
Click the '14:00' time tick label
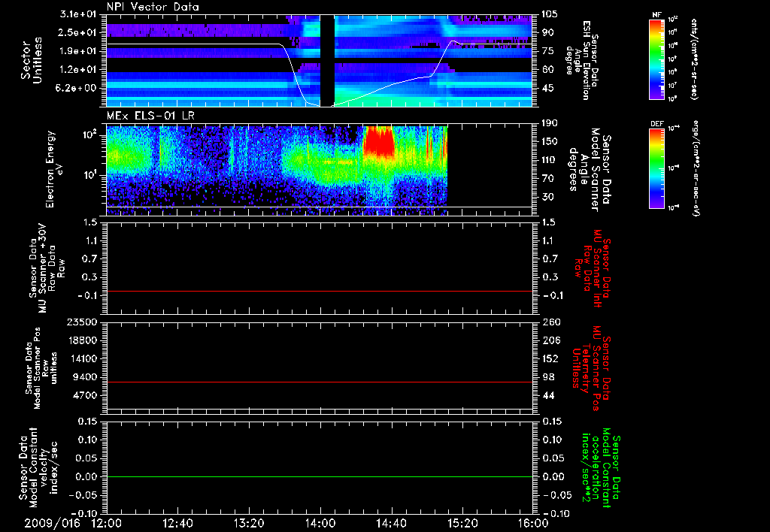pos(320,524)
